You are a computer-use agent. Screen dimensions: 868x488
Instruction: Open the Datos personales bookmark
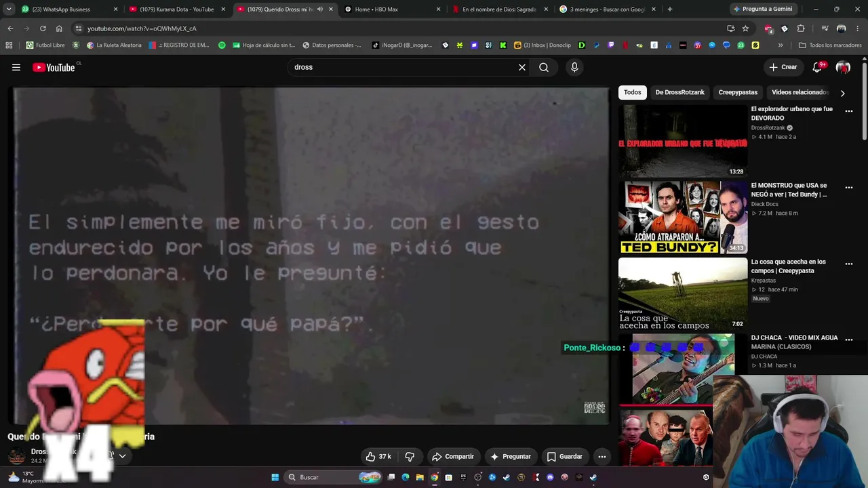tap(332, 45)
